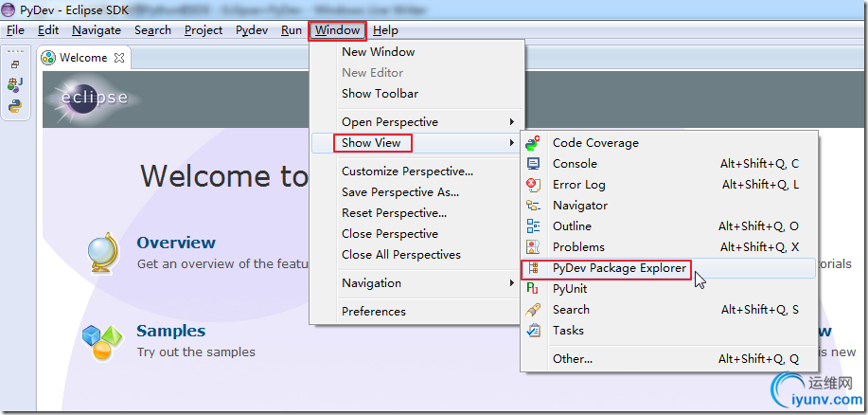Click the Outline view icon
The width and height of the screenshot is (868, 415).
tap(533, 226)
